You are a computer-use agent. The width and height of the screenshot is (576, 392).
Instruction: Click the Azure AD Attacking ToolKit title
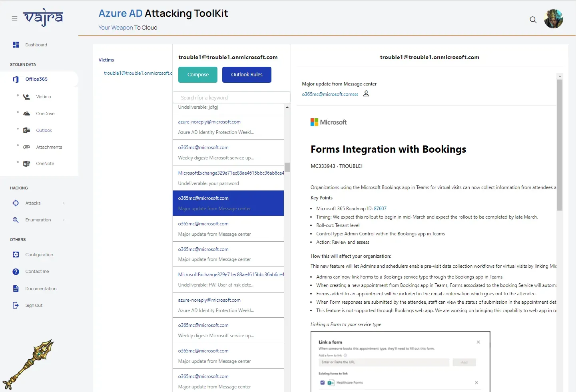(163, 13)
